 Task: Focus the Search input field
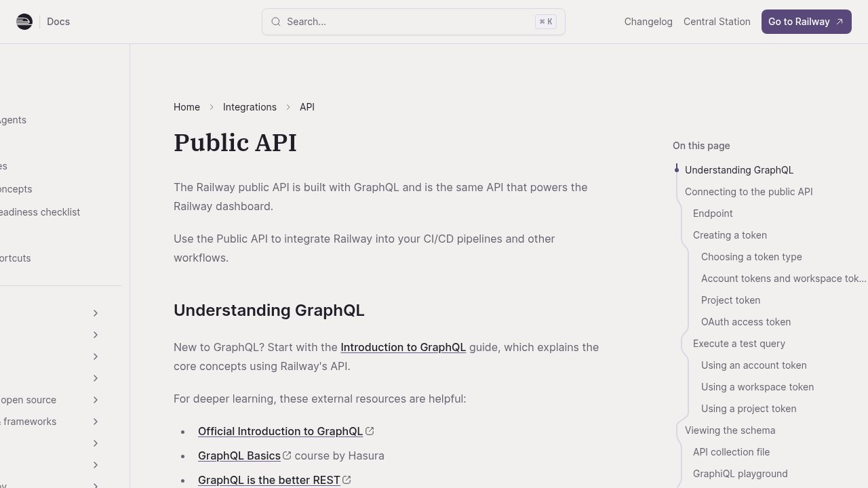[x=414, y=22]
